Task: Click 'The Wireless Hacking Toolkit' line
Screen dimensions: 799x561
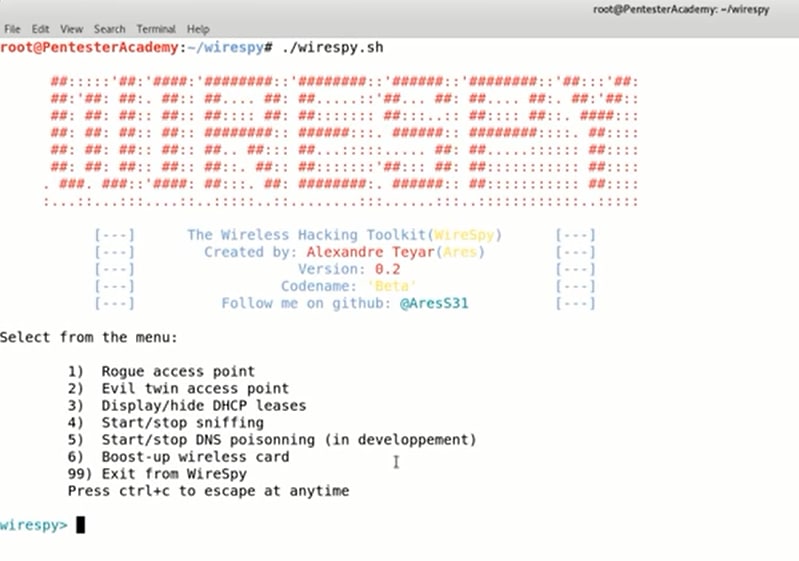Action: pyautogui.click(x=344, y=235)
